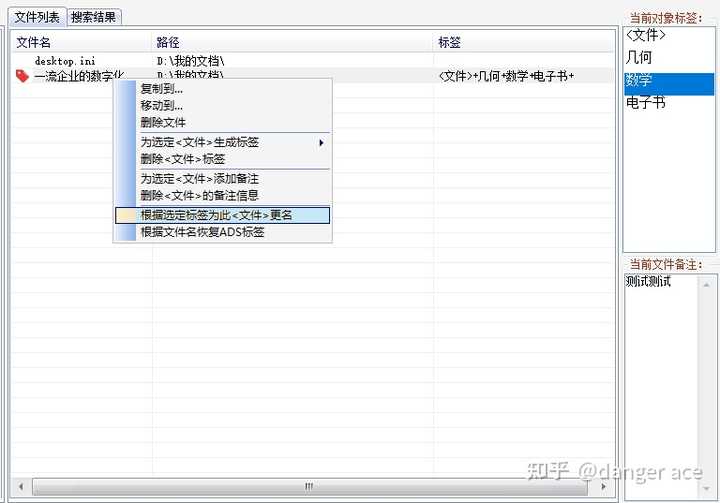The height and width of the screenshot is (503, 720).
Task: Expand the 为选定<文件>生成标签 submenu arrow
Action: [321, 143]
